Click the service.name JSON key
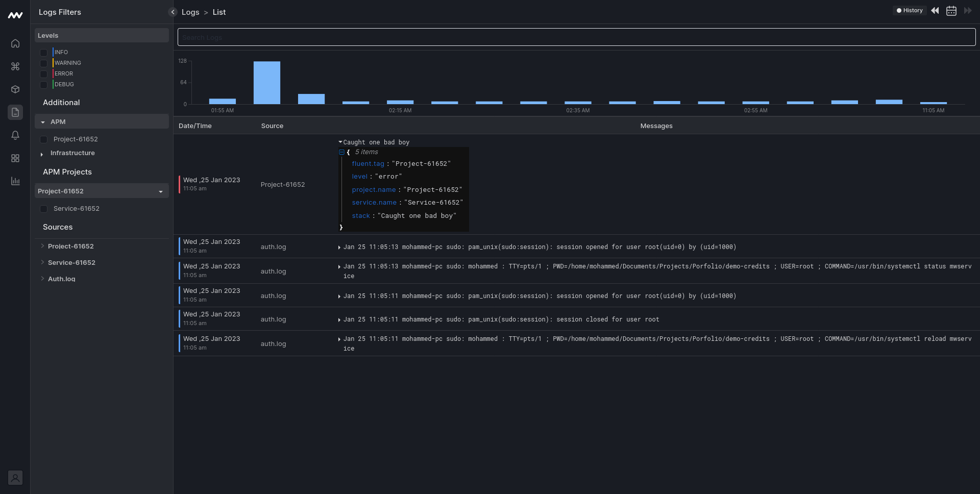 click(374, 203)
